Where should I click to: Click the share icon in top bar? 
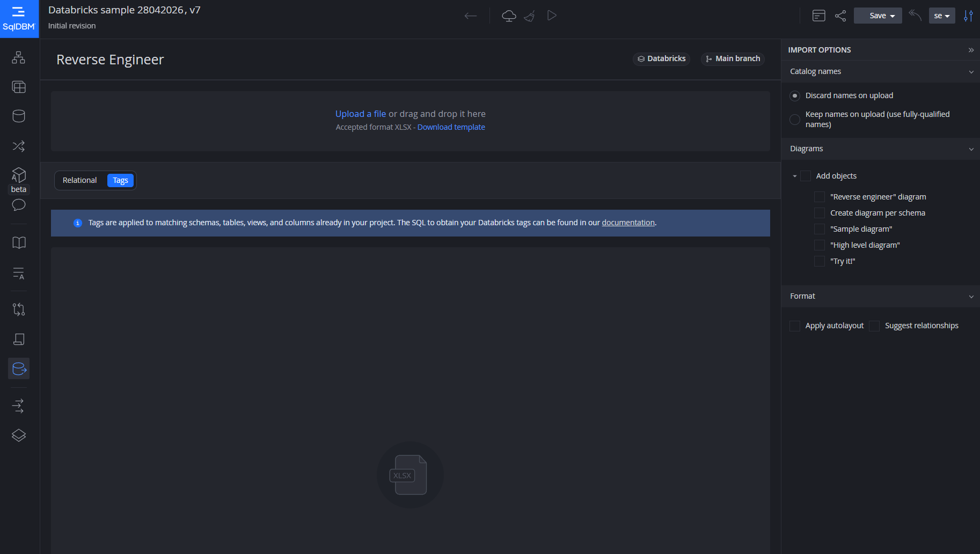click(x=840, y=16)
